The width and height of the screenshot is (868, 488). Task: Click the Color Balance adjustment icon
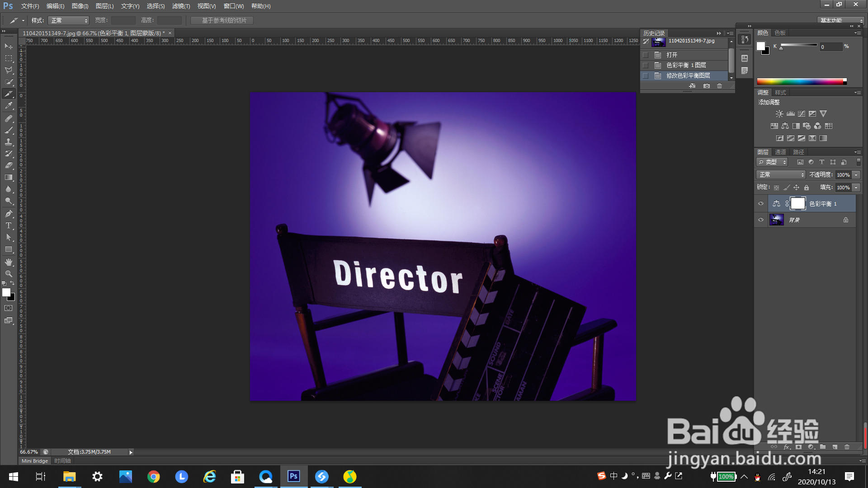(x=785, y=126)
